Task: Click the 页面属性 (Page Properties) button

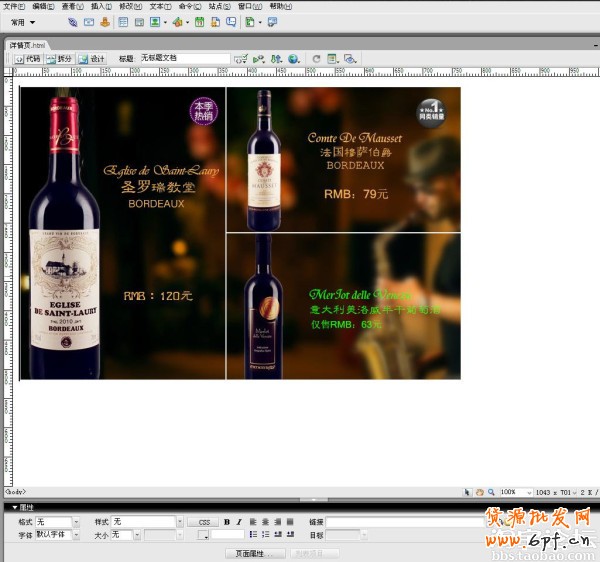Action: (255, 553)
